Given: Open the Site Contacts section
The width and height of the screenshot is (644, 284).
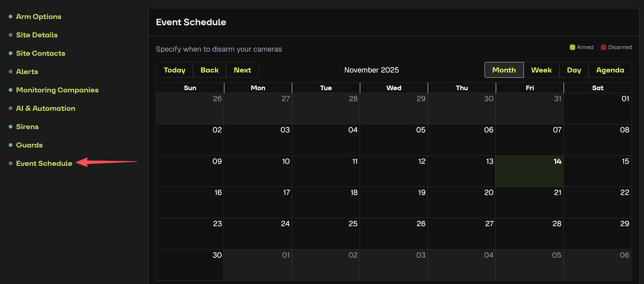Looking at the screenshot, I should (41, 53).
